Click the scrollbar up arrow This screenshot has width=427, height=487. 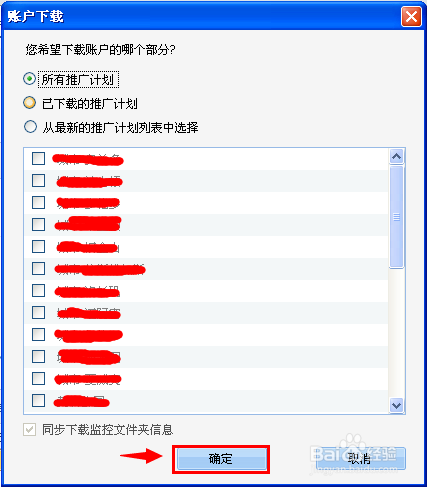[396, 156]
